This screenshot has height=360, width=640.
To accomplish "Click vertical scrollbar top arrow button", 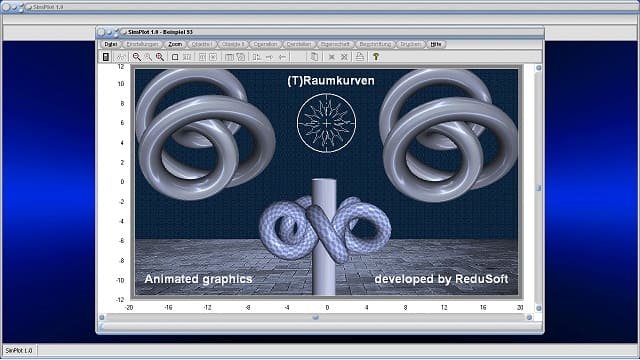I will pyautogui.click(x=538, y=68).
